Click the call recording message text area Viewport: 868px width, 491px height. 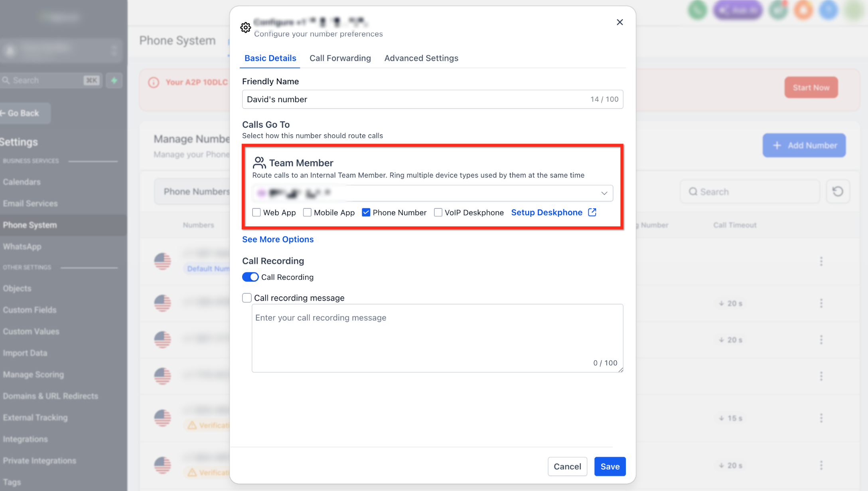(x=437, y=338)
